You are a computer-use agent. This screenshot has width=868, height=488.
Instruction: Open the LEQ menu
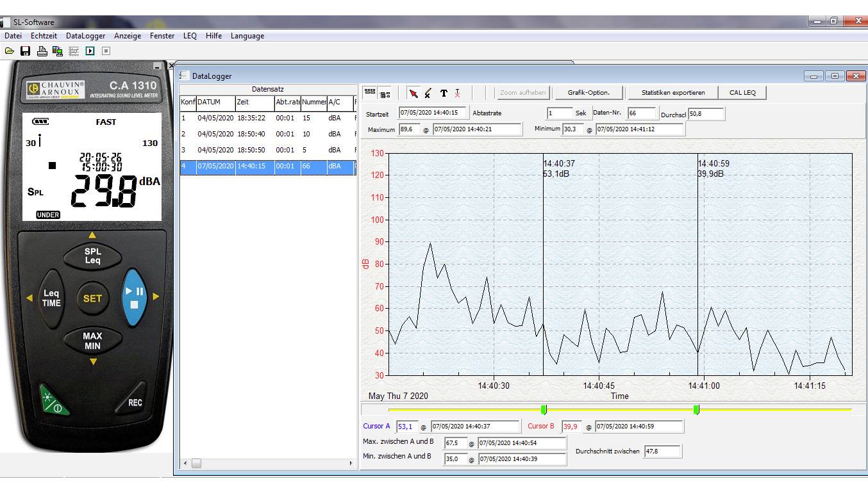[x=190, y=36]
